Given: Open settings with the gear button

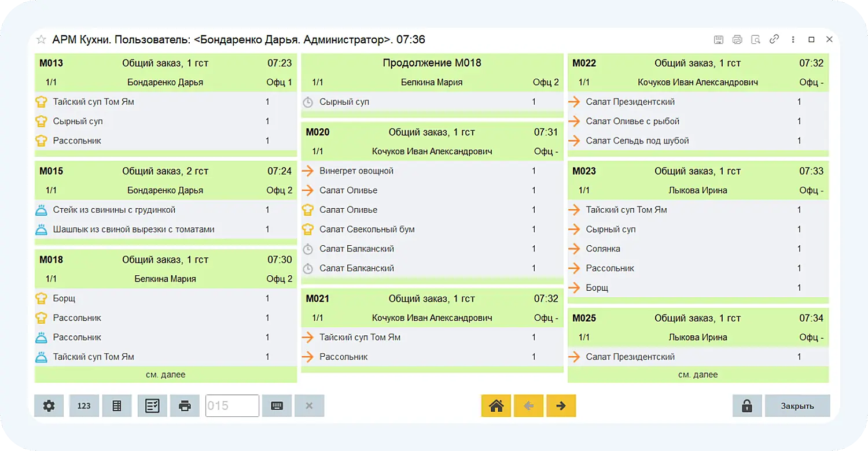Looking at the screenshot, I should pyautogui.click(x=49, y=406).
